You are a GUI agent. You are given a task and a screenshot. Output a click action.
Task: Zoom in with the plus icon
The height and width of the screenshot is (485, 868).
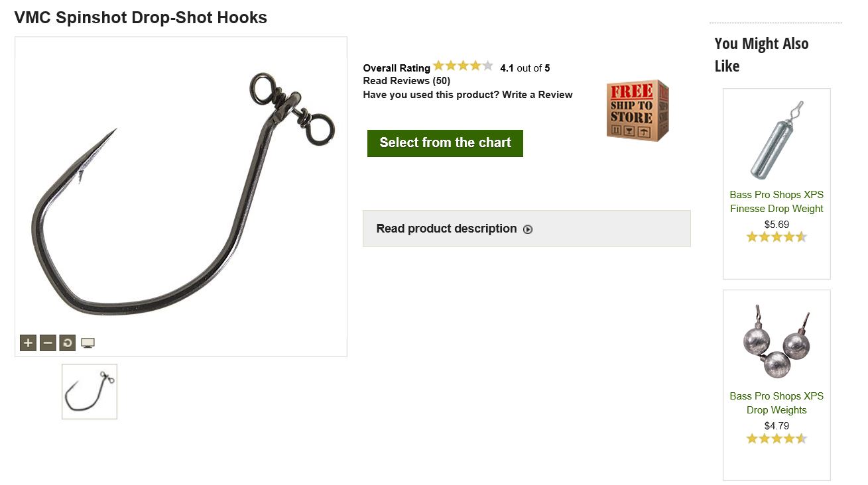28,343
